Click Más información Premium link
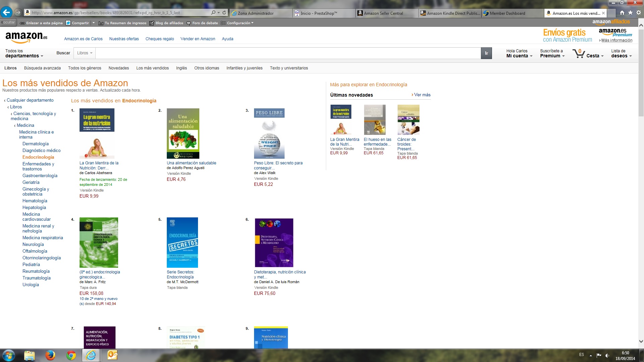644x362 pixels. point(616,40)
